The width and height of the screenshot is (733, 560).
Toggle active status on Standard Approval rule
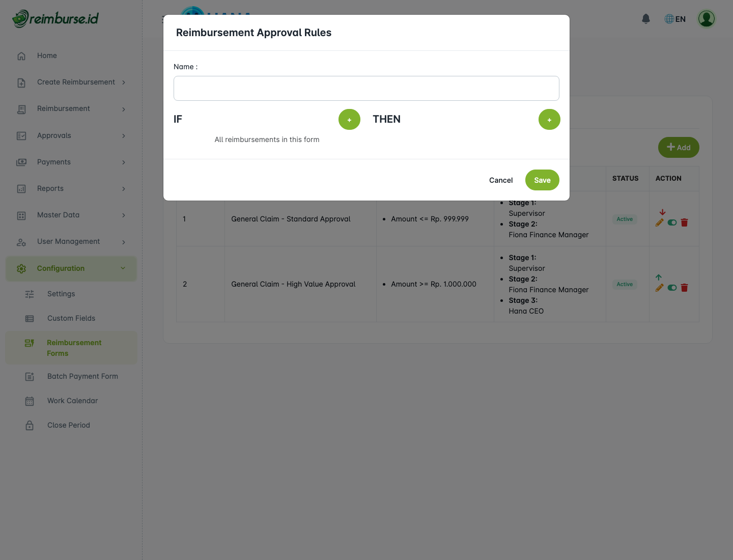[x=672, y=222]
